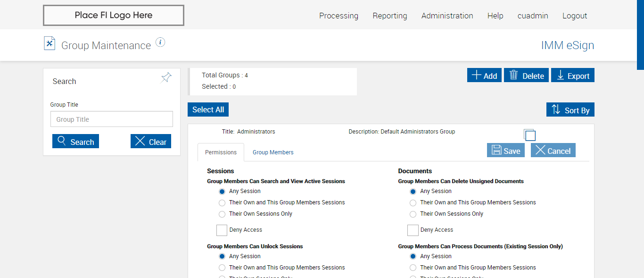644x278 pixels.
Task: Click the Delete trash button
Action: point(526,76)
